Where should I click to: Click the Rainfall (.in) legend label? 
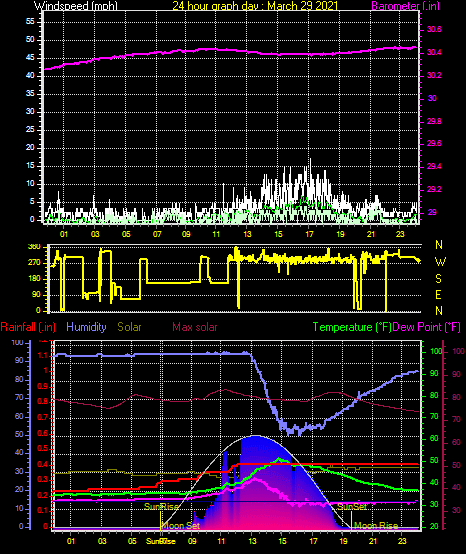coord(28,327)
